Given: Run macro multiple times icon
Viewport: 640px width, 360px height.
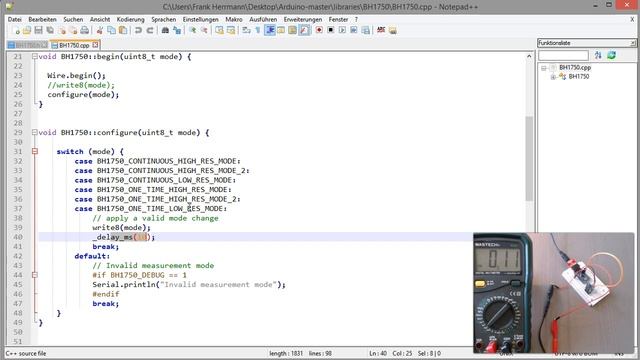Looking at the screenshot, I should click(353, 30).
